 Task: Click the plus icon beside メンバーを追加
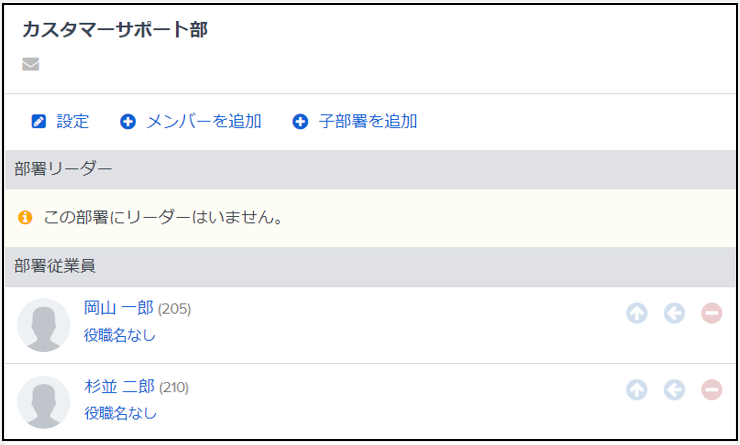click(x=128, y=122)
